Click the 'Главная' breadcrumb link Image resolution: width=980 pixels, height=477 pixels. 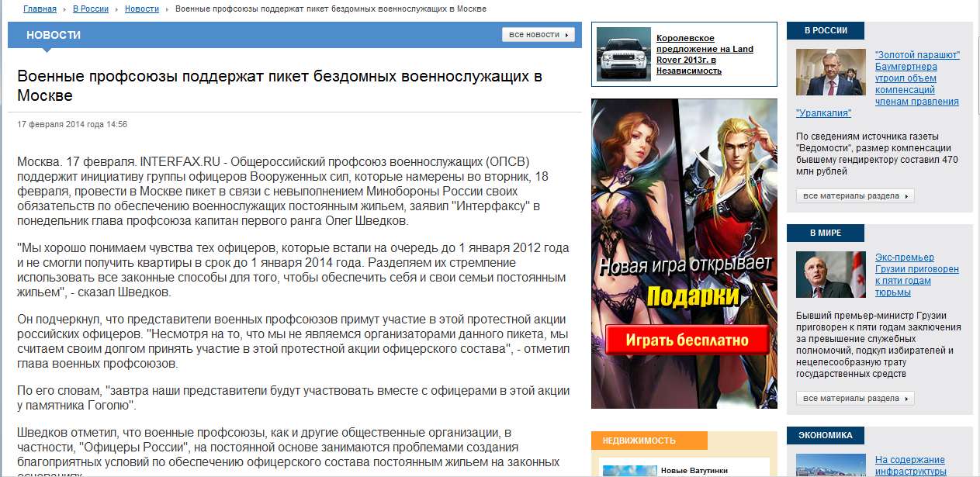pyautogui.click(x=40, y=9)
